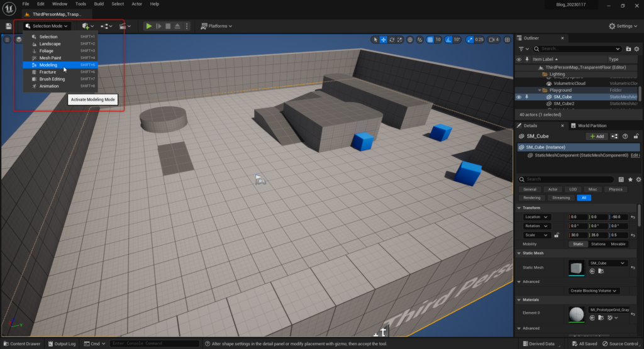Click the Eject button
Screen dimensions: 644x349
177,26
